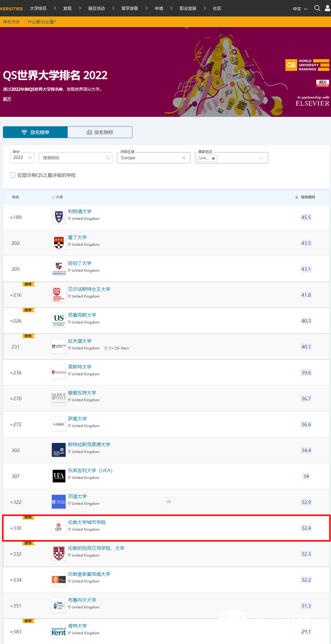Screen dimensions: 331x644
Task: Open the user account profile icon
Action: point(327,8)
